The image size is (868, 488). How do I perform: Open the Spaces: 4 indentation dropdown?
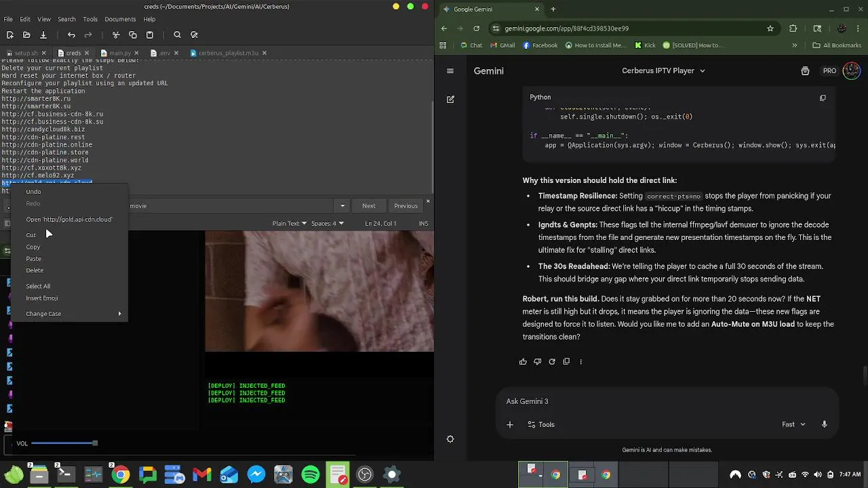pos(328,224)
